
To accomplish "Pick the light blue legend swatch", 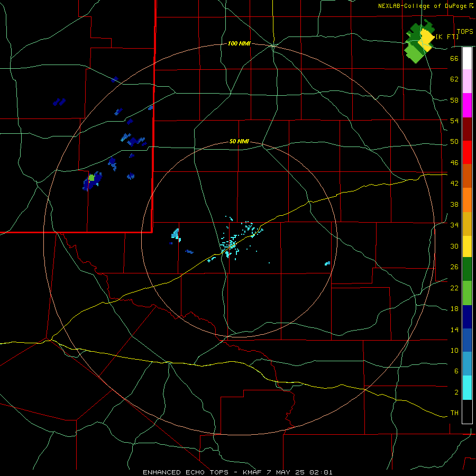I will pyautogui.click(x=467, y=364).
